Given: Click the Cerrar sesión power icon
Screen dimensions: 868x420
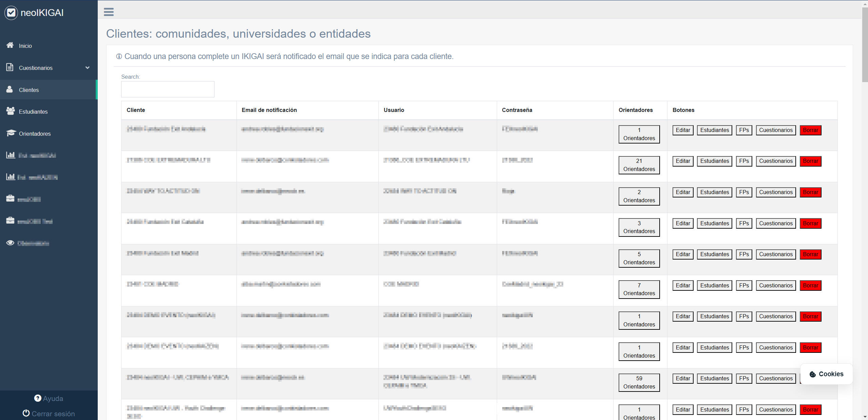Looking at the screenshot, I should pos(26,413).
